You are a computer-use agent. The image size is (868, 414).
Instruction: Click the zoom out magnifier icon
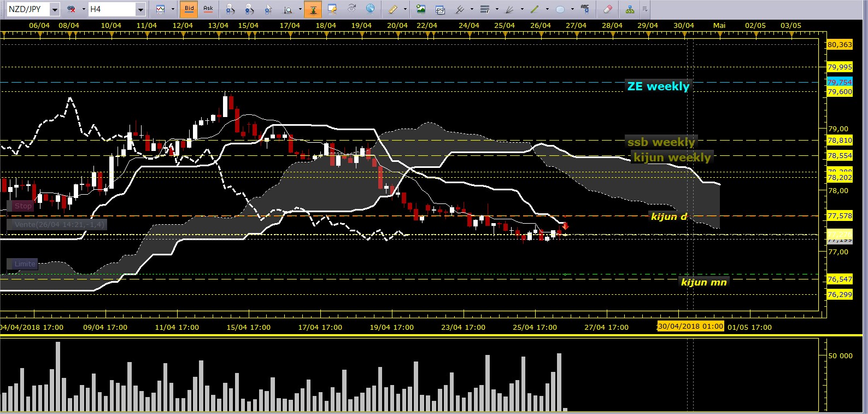(249, 9)
